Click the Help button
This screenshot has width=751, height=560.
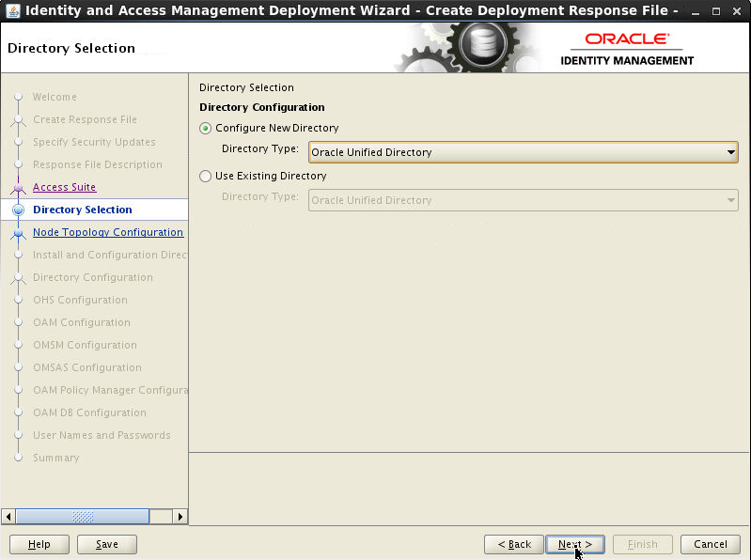click(39, 544)
